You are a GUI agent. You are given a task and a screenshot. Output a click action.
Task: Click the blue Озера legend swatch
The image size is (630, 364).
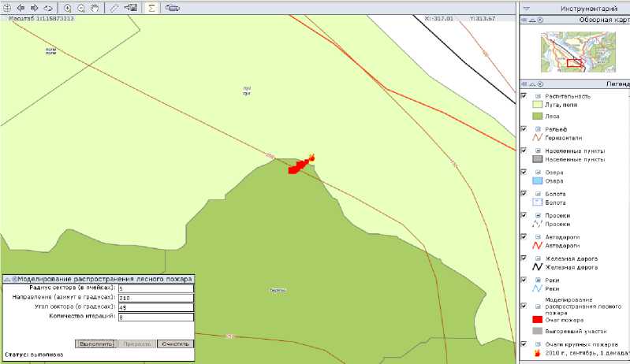537,181
